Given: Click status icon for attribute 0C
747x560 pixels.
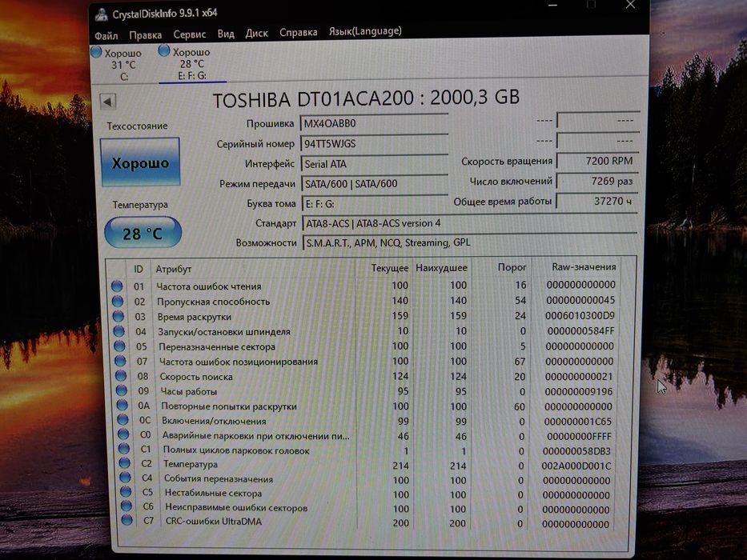Looking at the screenshot, I should (x=123, y=420).
